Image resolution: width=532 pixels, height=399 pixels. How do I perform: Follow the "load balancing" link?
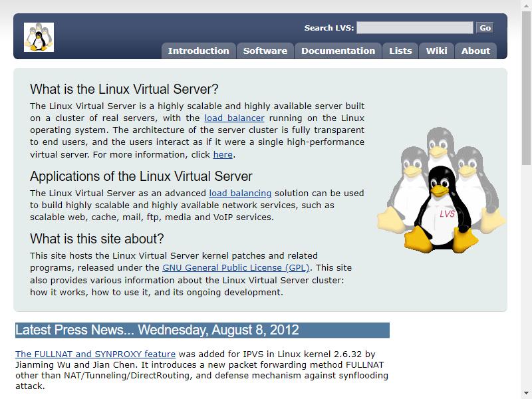240,193
